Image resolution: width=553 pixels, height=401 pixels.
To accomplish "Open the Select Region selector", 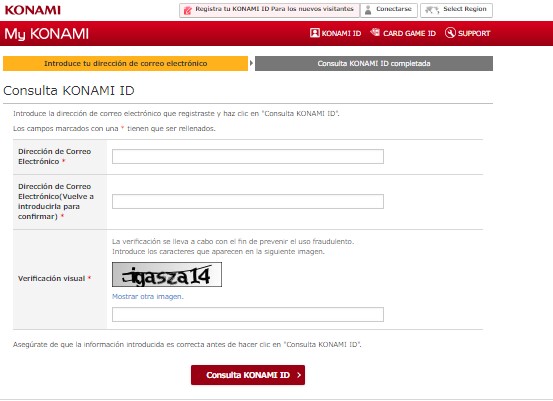I will 456,10.
